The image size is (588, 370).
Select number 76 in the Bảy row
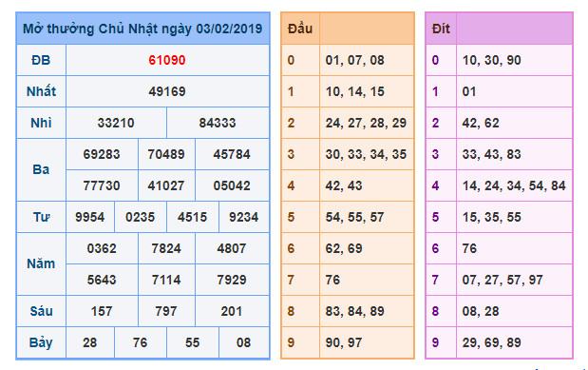coord(141,342)
